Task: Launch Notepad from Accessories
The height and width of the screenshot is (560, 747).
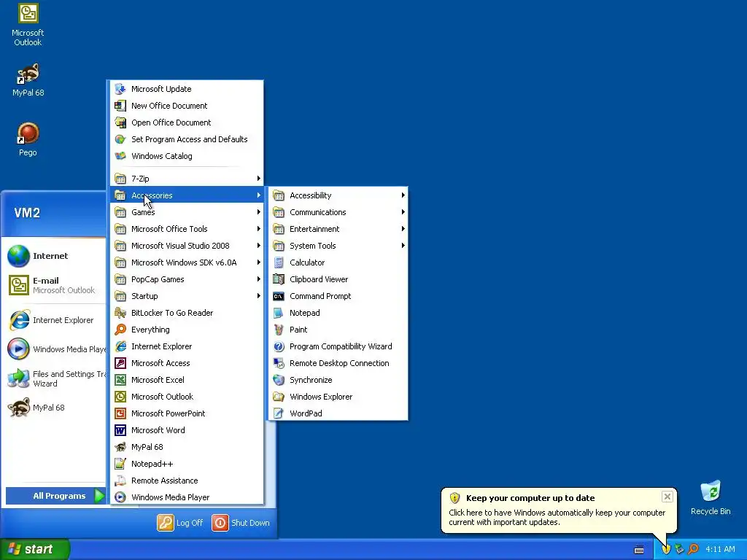Action: pos(338,313)
